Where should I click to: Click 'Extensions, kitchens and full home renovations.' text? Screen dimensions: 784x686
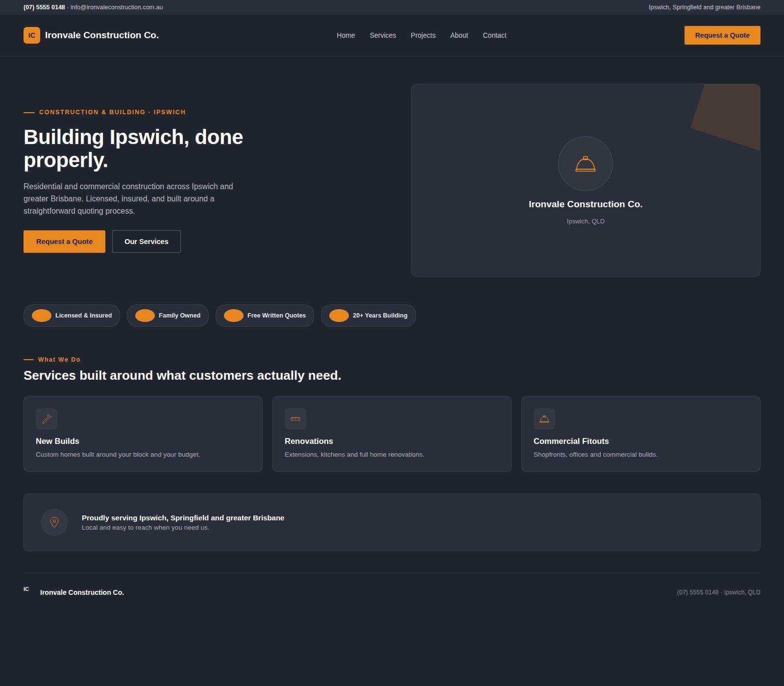point(354,455)
